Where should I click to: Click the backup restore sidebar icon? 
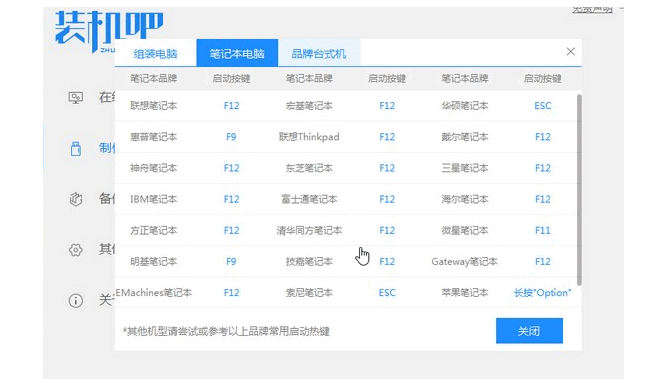coord(76,199)
